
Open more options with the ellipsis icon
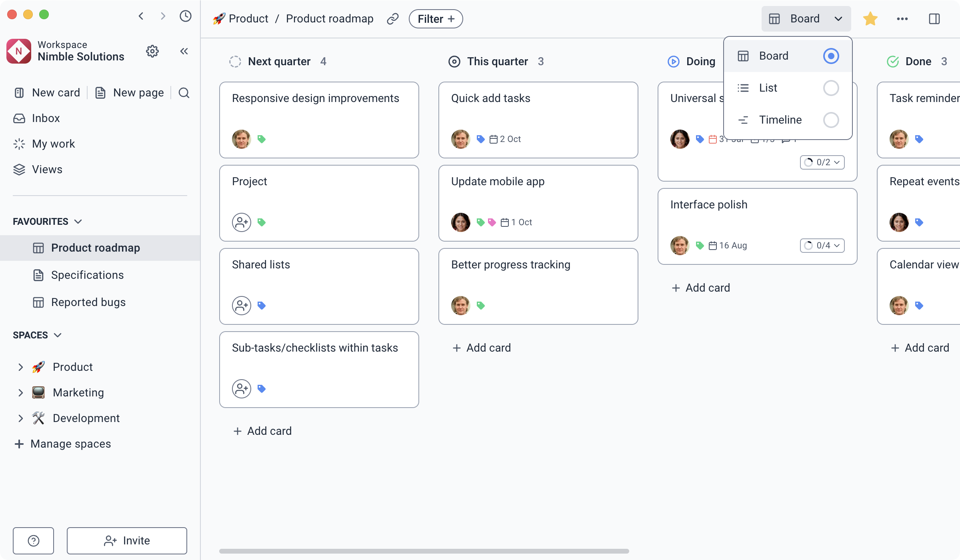[x=902, y=18]
